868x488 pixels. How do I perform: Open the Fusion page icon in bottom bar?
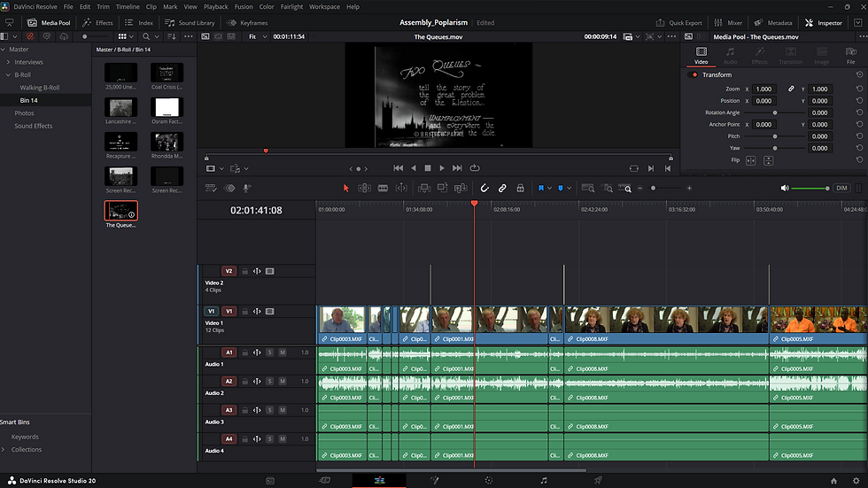click(x=434, y=480)
